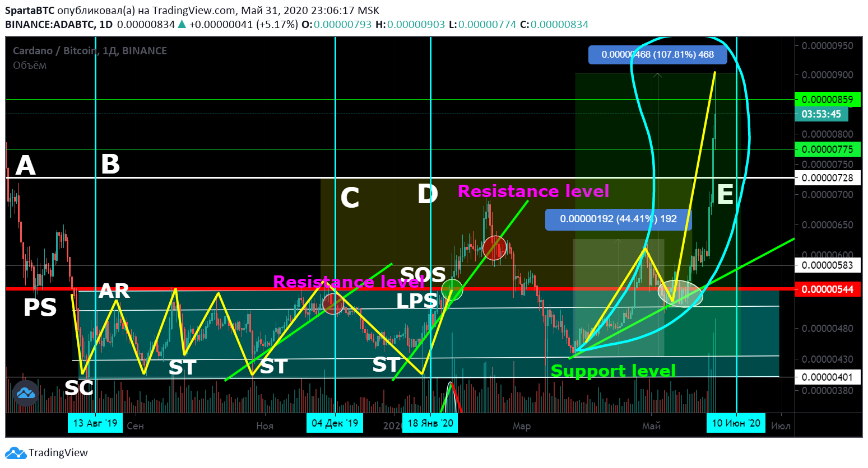Select the 0.00000728 white price label

pyautogui.click(x=827, y=178)
